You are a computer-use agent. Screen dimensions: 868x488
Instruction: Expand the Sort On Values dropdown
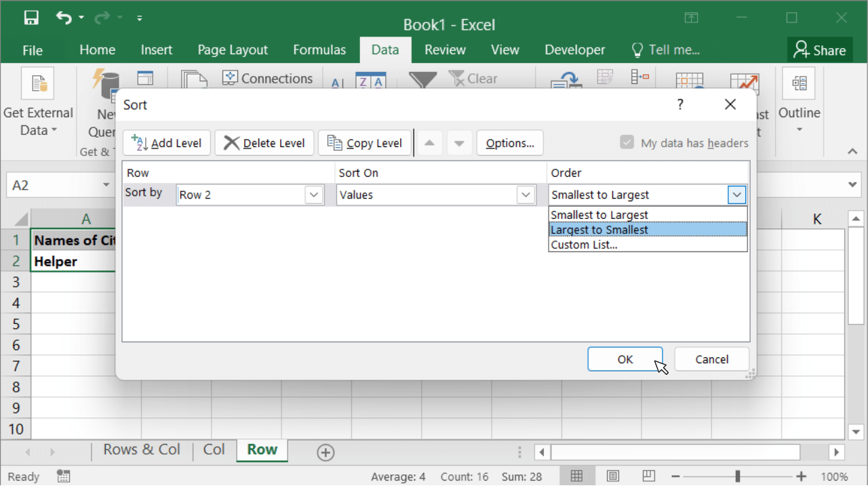(x=526, y=195)
